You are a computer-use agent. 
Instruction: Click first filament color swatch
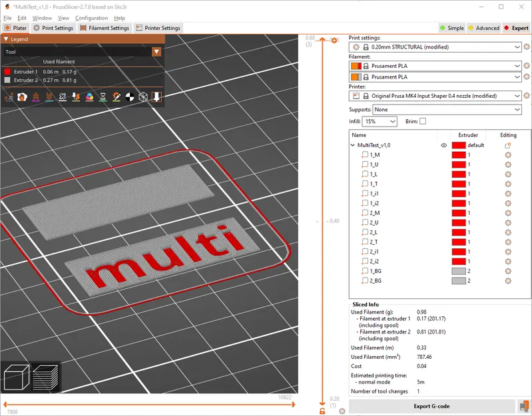356,66
